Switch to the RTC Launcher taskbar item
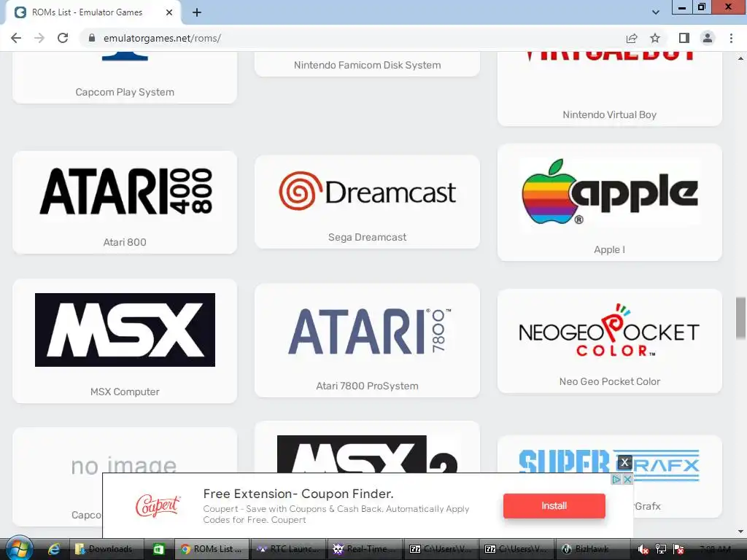The height and width of the screenshot is (560, 747). click(x=287, y=549)
